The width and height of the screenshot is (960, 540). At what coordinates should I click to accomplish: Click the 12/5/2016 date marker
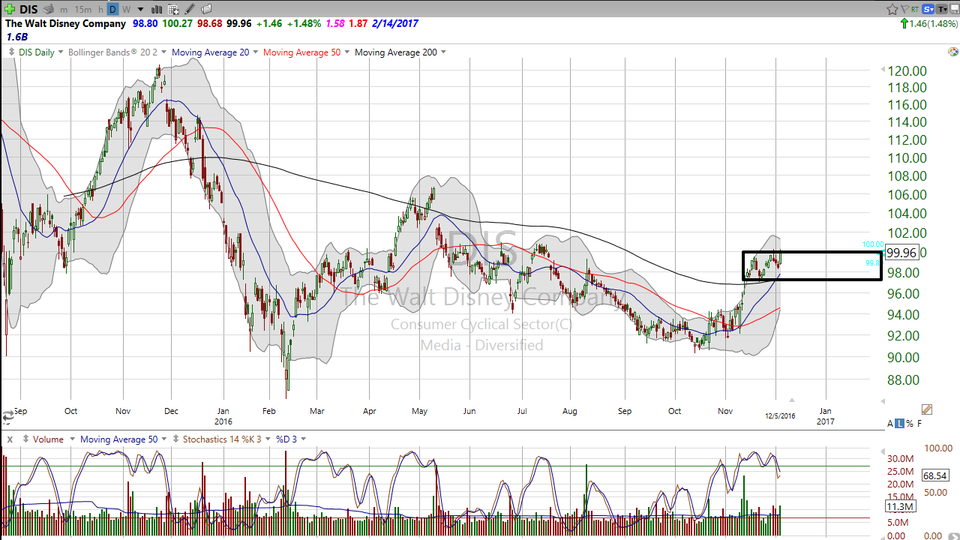pos(780,416)
